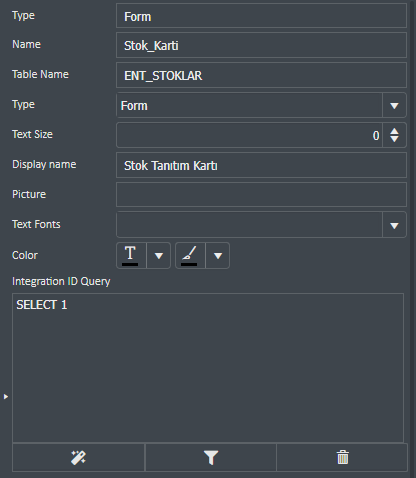Image resolution: width=416 pixels, height=478 pixels.
Task: Open the background color dropdown arrow
Action: [218, 256]
